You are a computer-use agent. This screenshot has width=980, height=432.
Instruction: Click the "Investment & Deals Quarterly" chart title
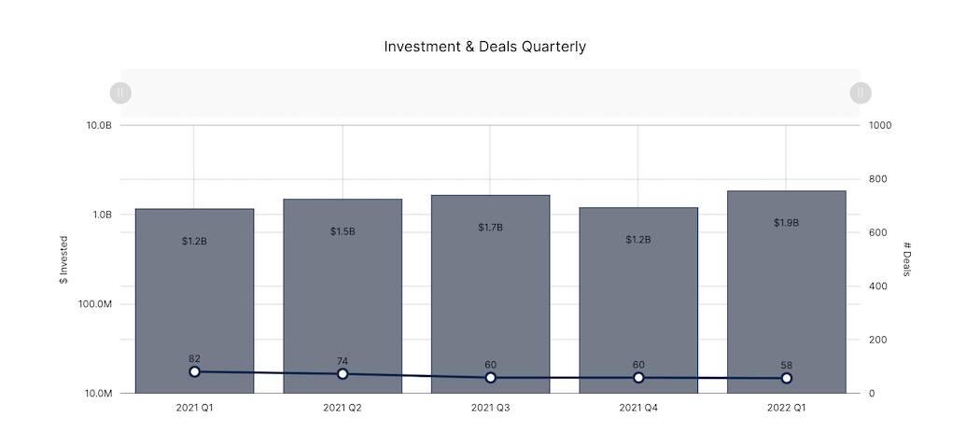485,46
